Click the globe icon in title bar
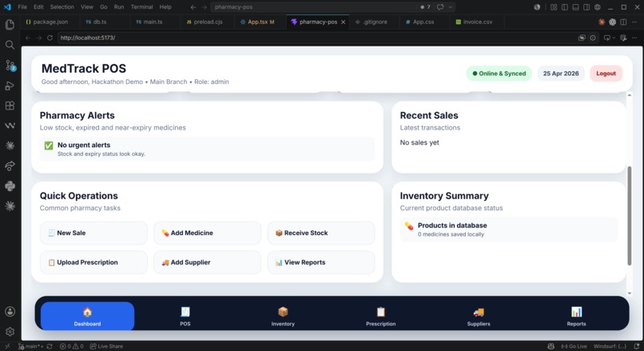This screenshot has width=644, height=351. [x=598, y=7]
